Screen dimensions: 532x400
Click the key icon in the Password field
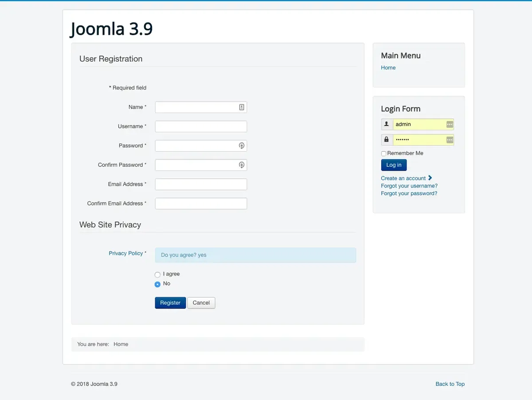click(x=242, y=145)
